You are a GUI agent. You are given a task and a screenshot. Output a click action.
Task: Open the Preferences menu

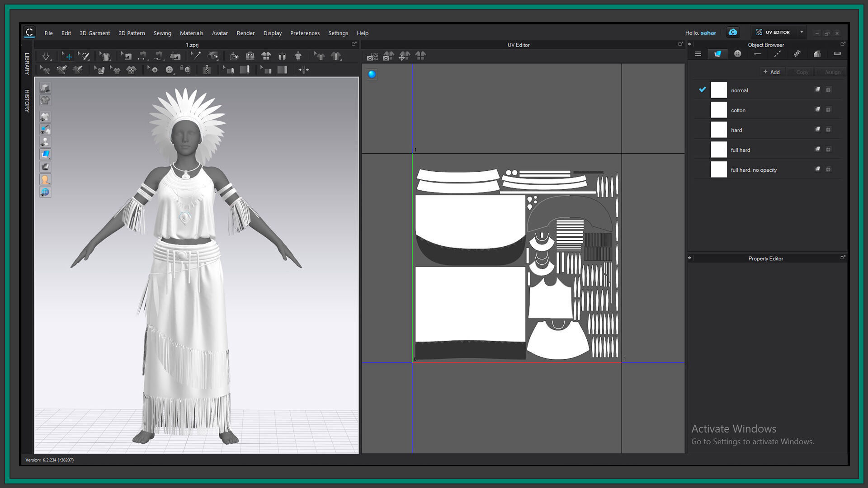coord(305,33)
